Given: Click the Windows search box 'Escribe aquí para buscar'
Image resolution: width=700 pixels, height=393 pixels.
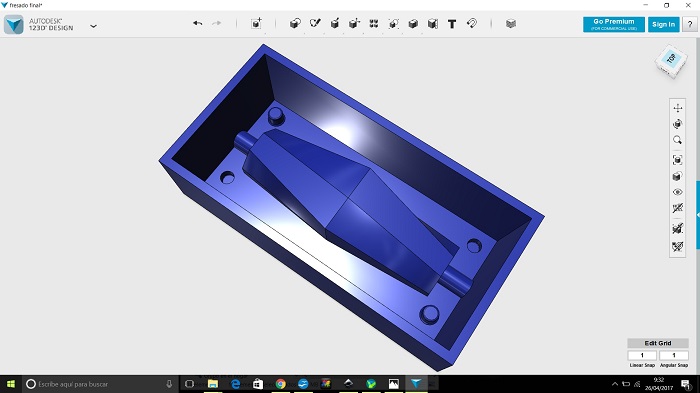Looking at the screenshot, I should click(100, 384).
